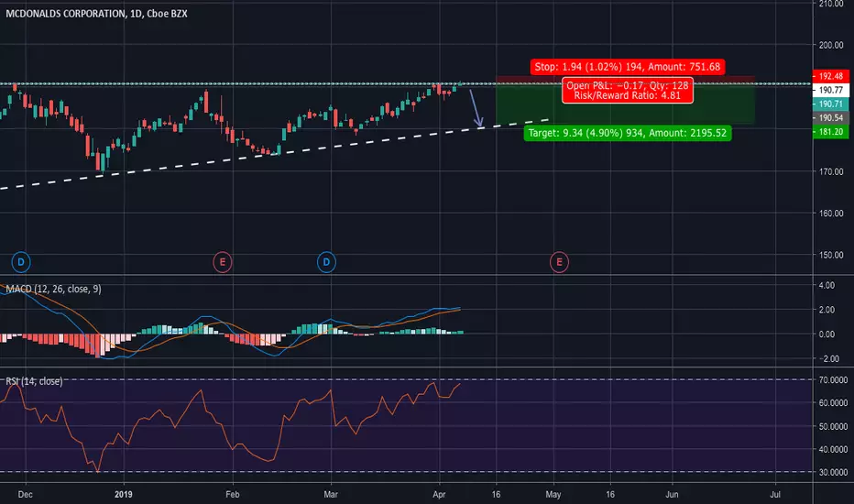Click the green 181.20 target price tag

pyautogui.click(x=830, y=132)
